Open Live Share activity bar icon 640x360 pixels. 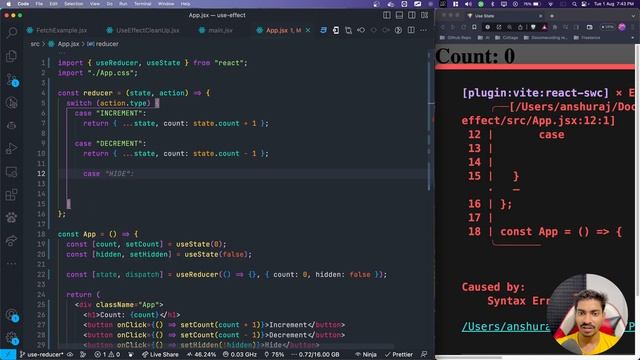pyautogui.click(x=11, y=240)
